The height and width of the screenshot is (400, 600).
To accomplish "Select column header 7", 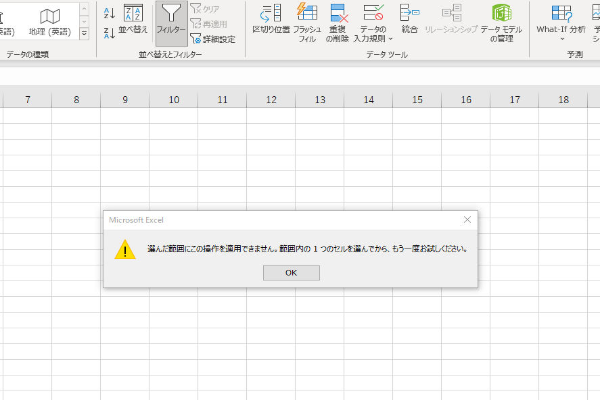I will [x=27, y=100].
